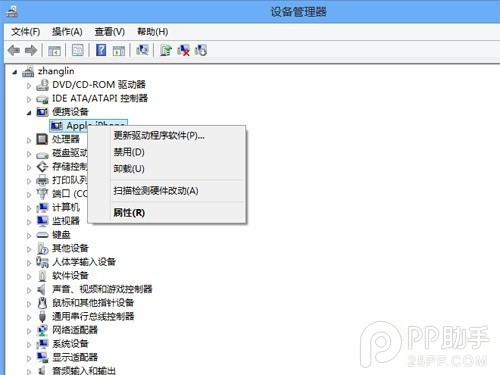The height and width of the screenshot is (375, 500).
Task: Click the 其他设备 unknown device icon
Action: [x=42, y=248]
